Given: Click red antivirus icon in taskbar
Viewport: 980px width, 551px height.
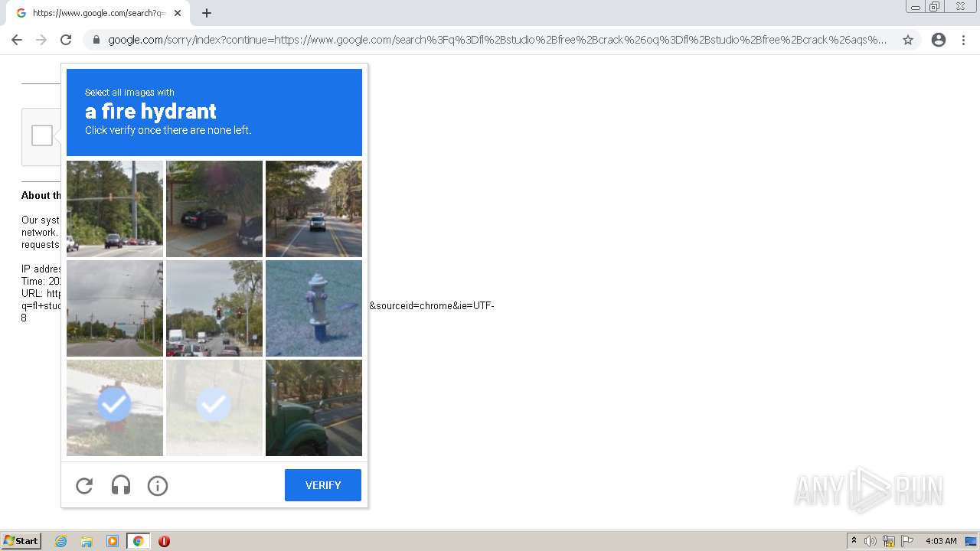Looking at the screenshot, I should [164, 541].
